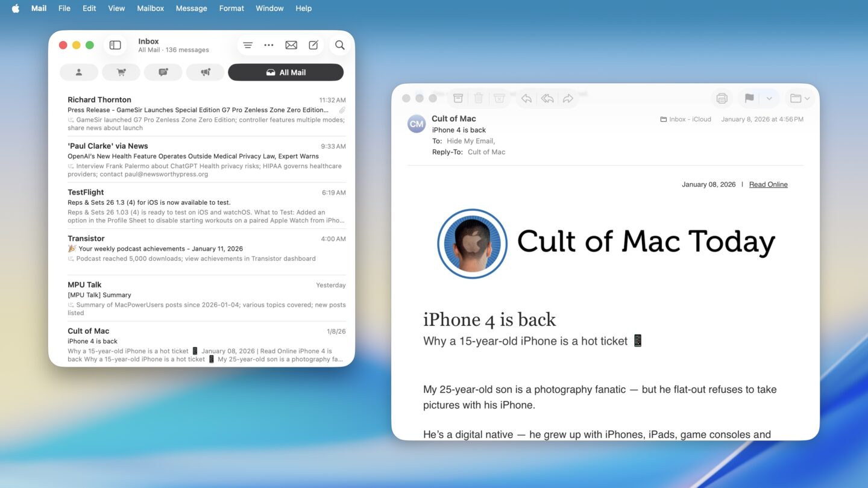This screenshot has width=868, height=488.
Task: Enable the Transactions category filter
Action: tap(121, 72)
